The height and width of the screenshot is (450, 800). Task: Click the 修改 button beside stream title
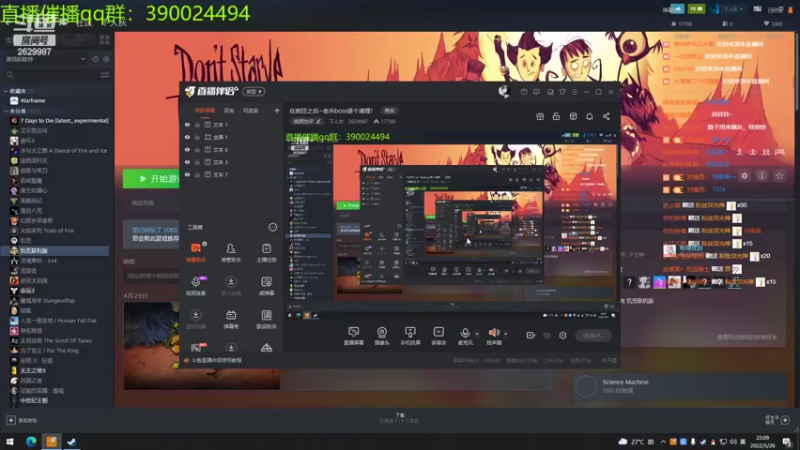tap(389, 111)
